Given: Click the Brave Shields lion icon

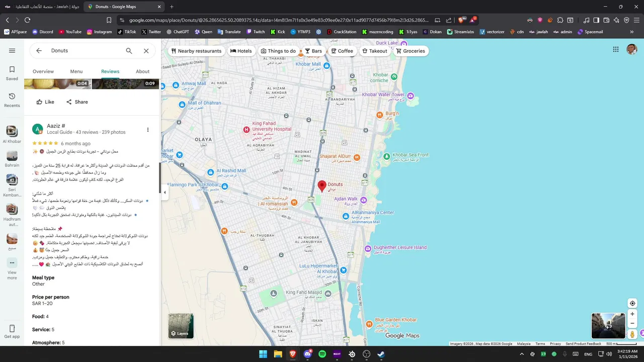Looking at the screenshot, I should tap(462, 20).
